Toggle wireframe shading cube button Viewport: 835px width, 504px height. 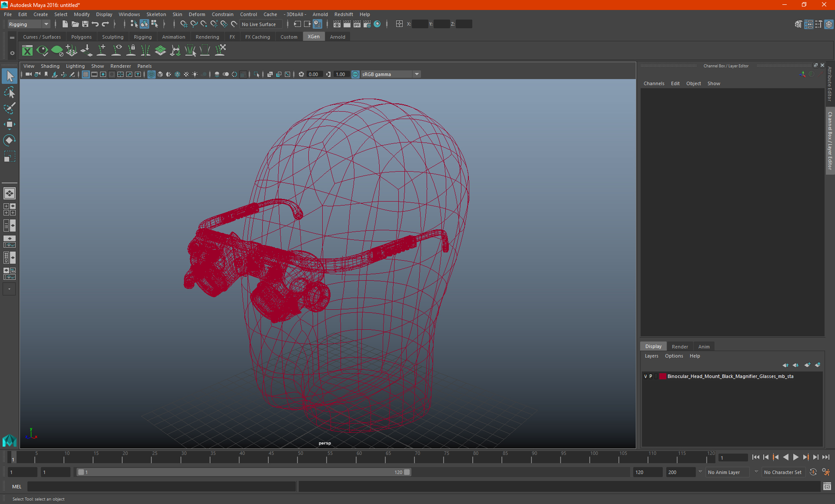151,74
